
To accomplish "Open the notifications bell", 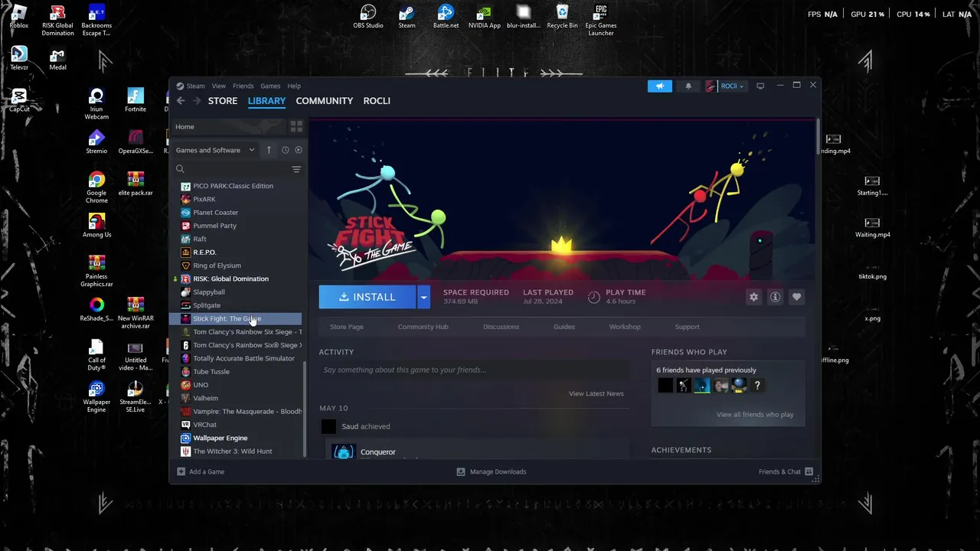I will click(x=688, y=86).
